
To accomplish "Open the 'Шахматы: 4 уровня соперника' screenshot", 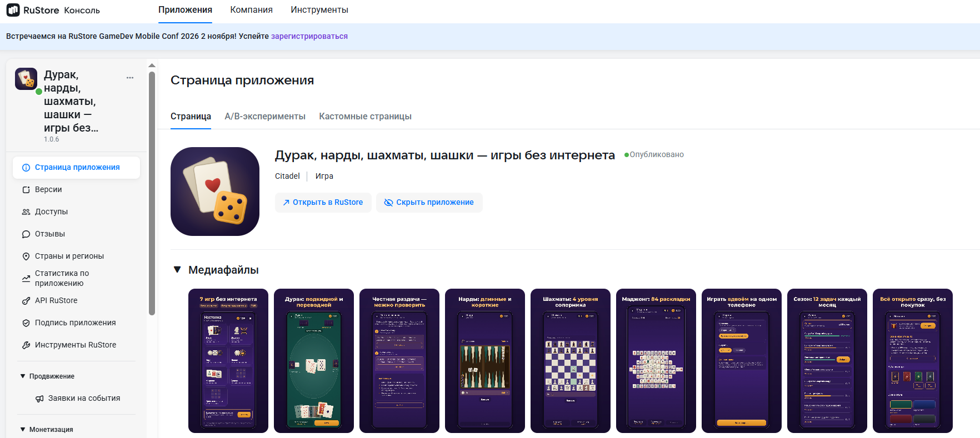I will pos(571,361).
